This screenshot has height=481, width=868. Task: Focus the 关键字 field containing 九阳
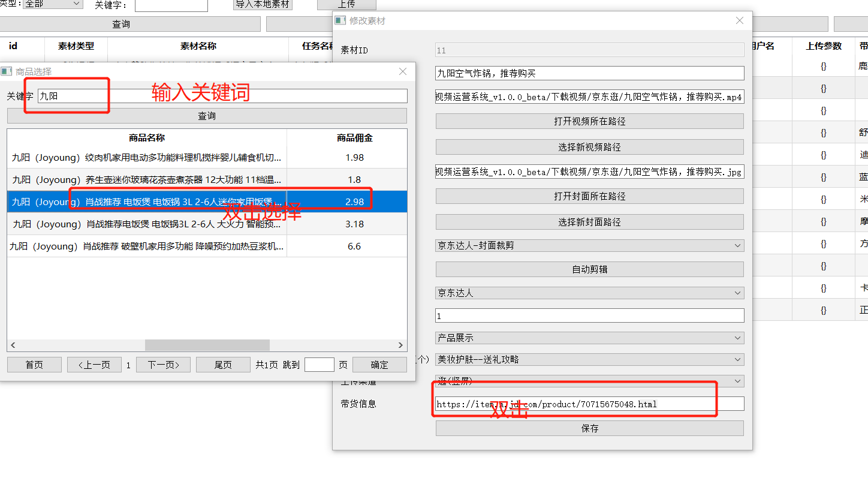click(222, 96)
